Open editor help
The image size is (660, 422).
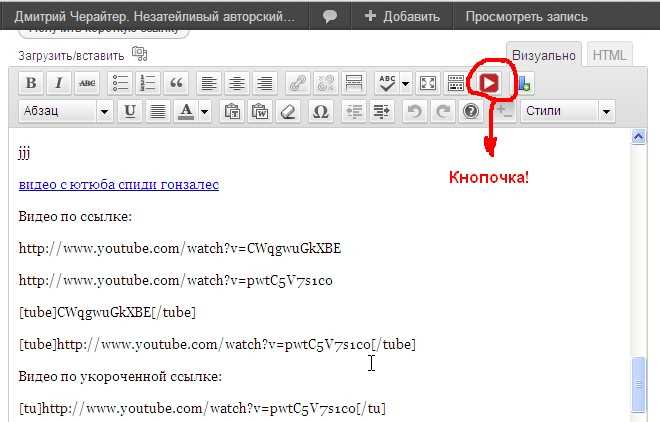point(471,111)
